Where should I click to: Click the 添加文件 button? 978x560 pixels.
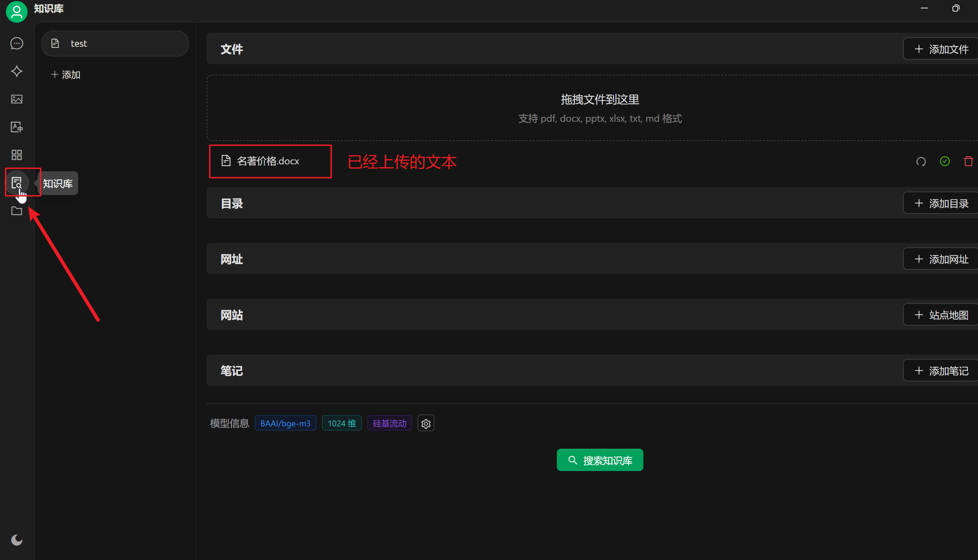[x=941, y=49]
